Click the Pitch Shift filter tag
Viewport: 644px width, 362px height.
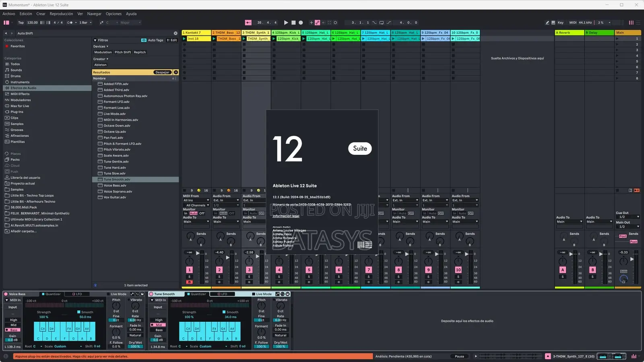[123, 52]
